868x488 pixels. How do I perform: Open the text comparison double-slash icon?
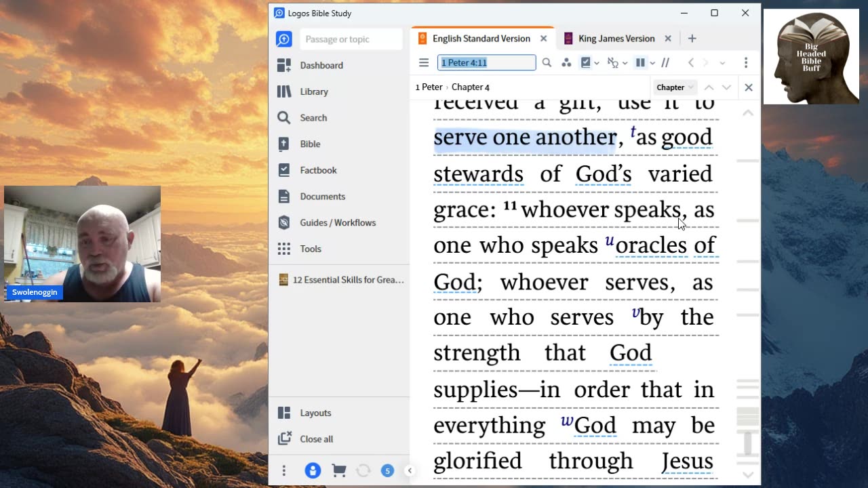point(666,62)
